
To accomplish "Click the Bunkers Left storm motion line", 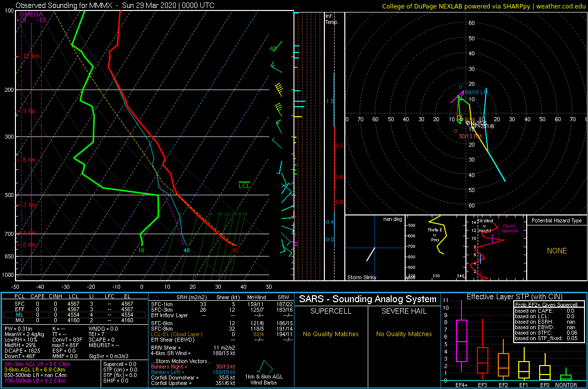I will coord(193,372).
